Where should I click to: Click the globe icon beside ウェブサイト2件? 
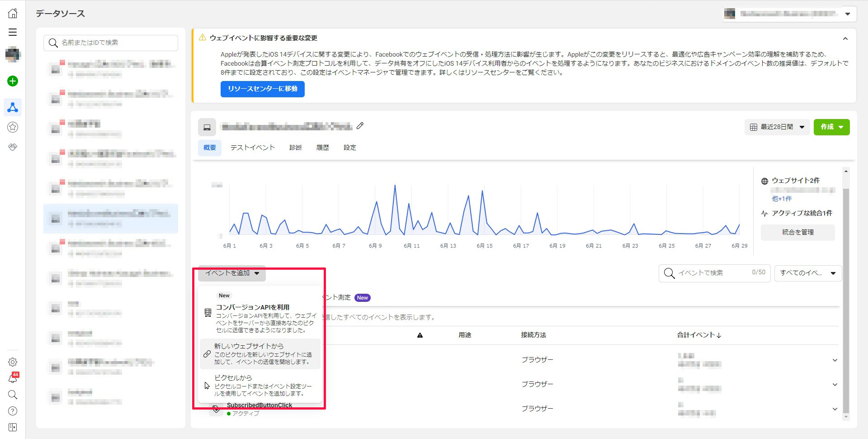[764, 181]
